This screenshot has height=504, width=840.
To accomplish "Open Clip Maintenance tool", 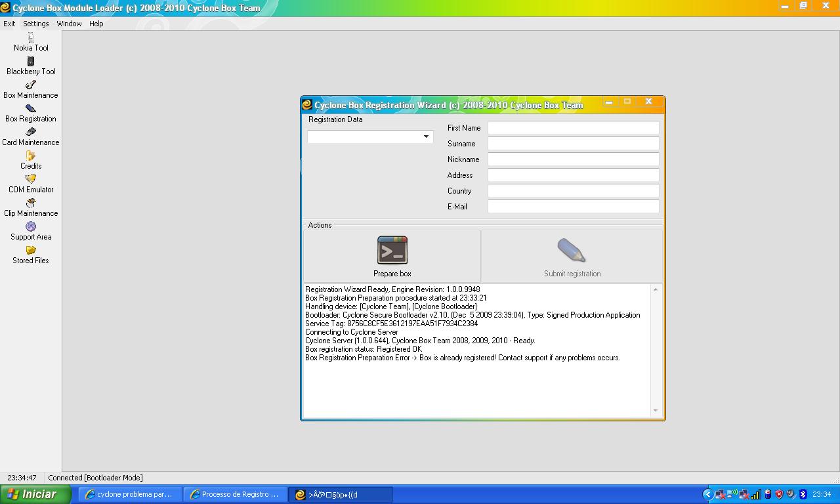I will tap(31, 208).
